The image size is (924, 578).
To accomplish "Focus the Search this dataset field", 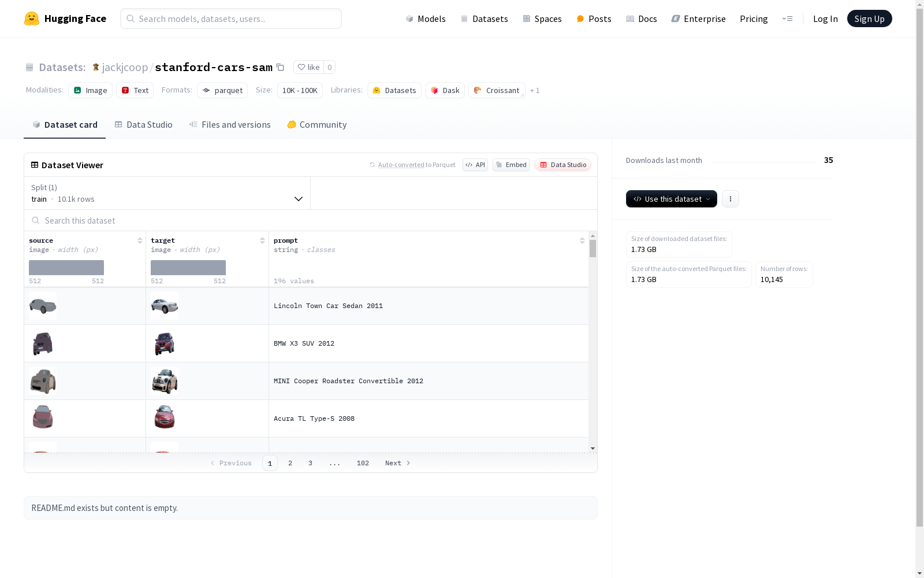I will click(311, 220).
